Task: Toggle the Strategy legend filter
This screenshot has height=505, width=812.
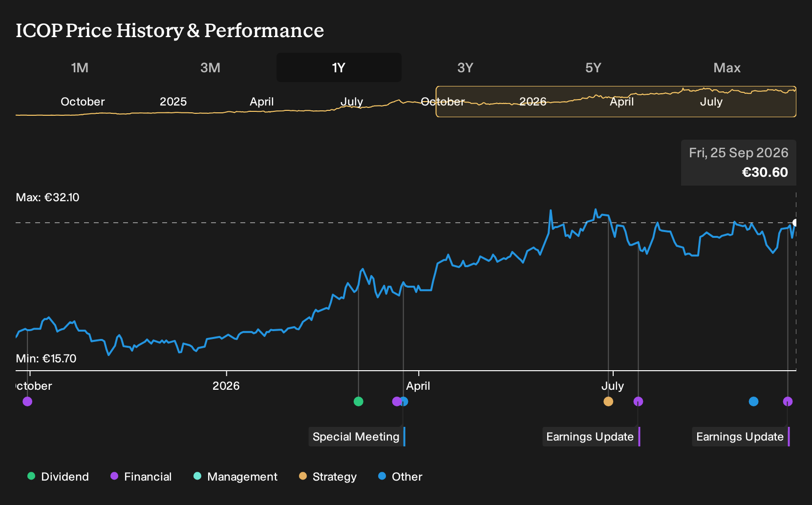Action: 328,477
